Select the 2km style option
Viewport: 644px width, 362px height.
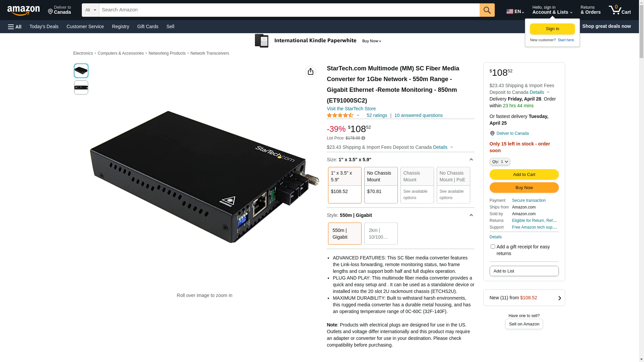[381, 234]
